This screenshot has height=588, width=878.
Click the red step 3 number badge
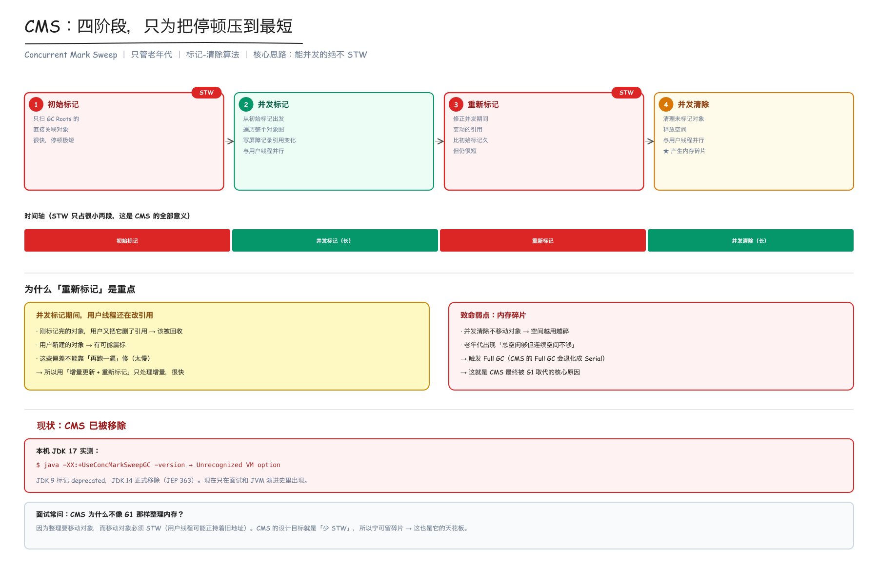[456, 104]
